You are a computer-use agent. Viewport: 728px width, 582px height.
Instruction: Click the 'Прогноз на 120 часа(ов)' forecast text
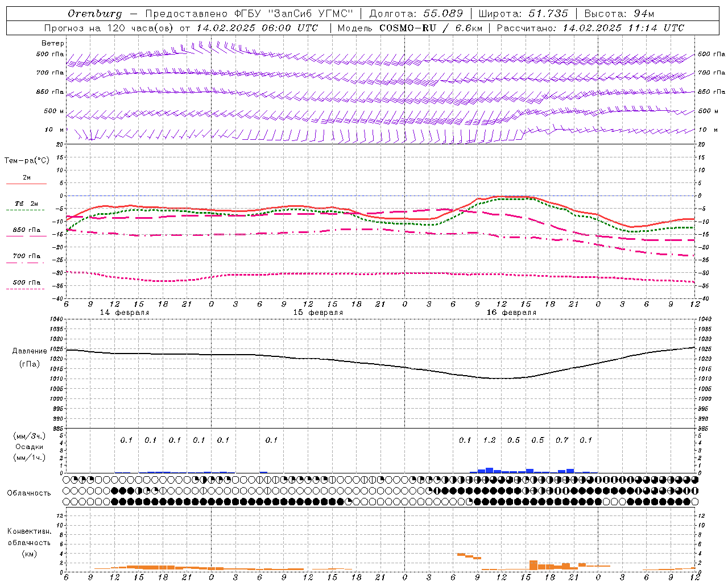[x=109, y=28]
